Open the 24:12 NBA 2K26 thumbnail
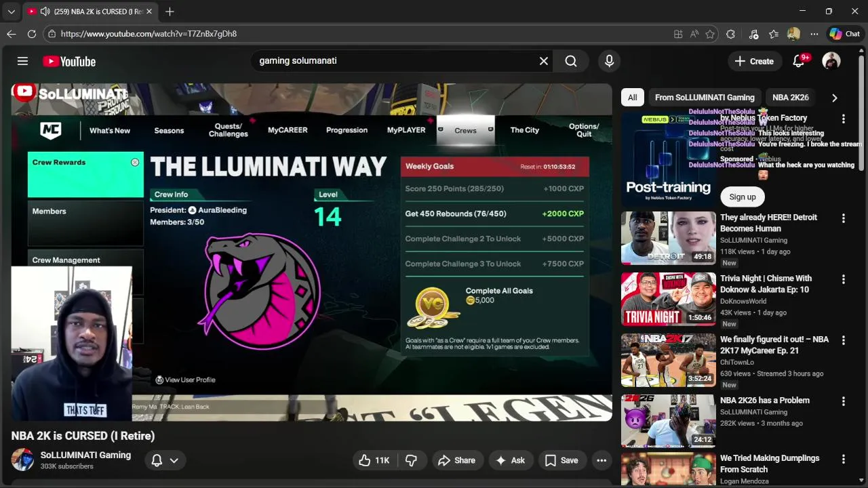The image size is (868, 488). pyautogui.click(x=669, y=421)
